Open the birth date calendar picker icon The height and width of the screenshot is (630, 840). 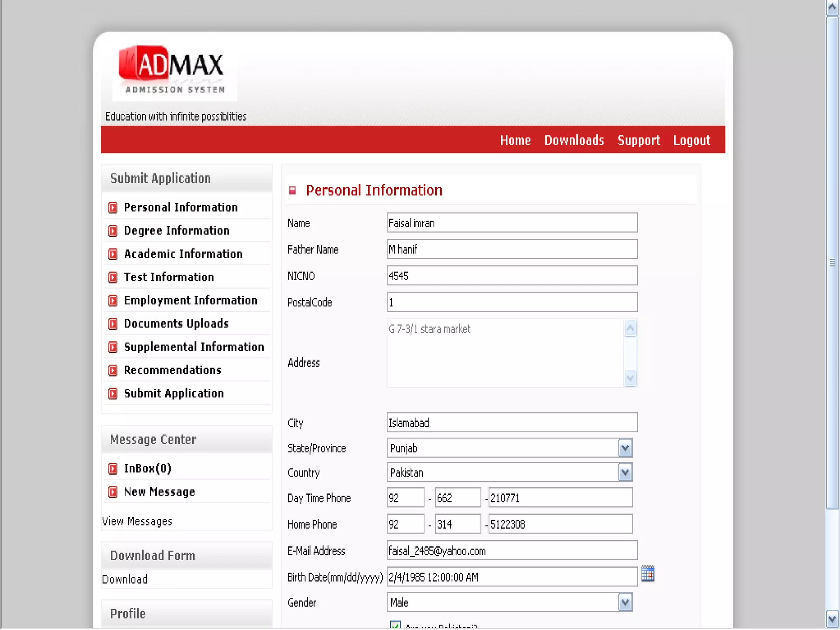[647, 574]
